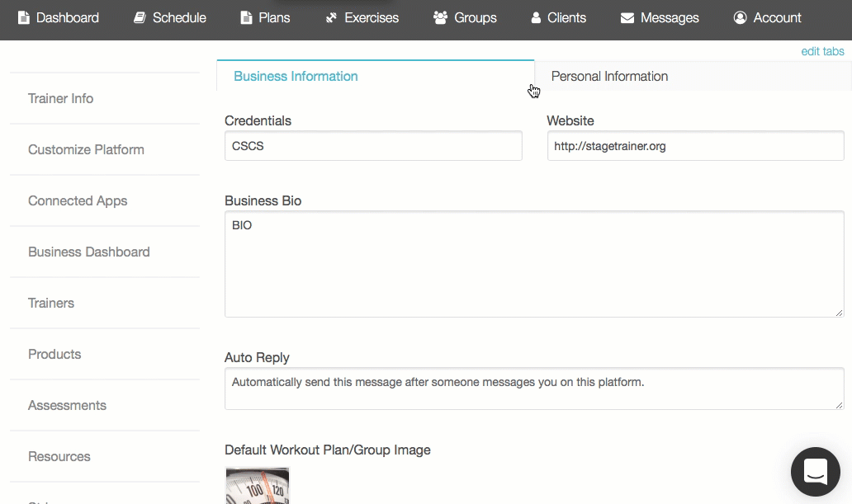Image resolution: width=852 pixels, height=504 pixels.
Task: Click into the Auto Reply textarea
Action: coord(534,389)
